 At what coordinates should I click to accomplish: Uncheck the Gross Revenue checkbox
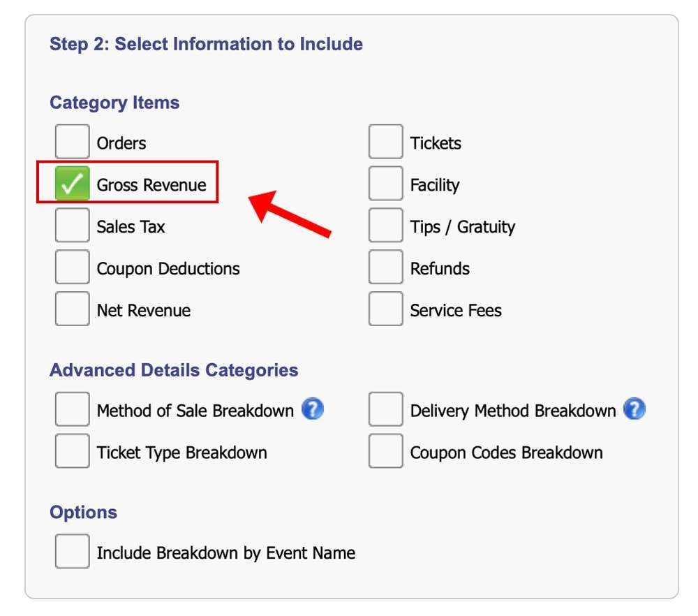[73, 184]
